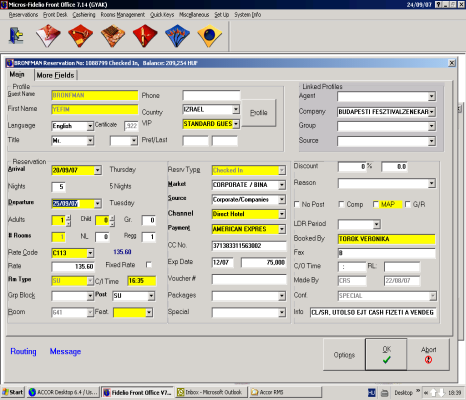466x400 pixels.
Task: Open the Miscellaneous menu
Action: coord(194,15)
